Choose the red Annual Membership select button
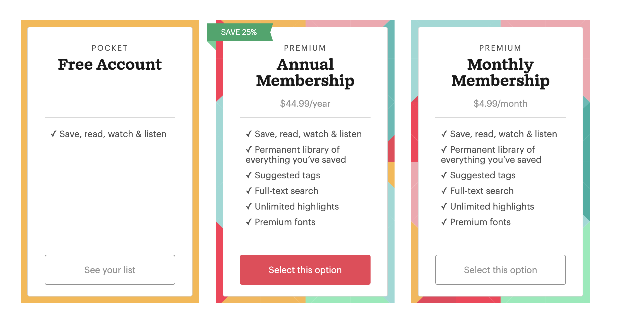Screen dimensions: 644x311 tap(305, 270)
